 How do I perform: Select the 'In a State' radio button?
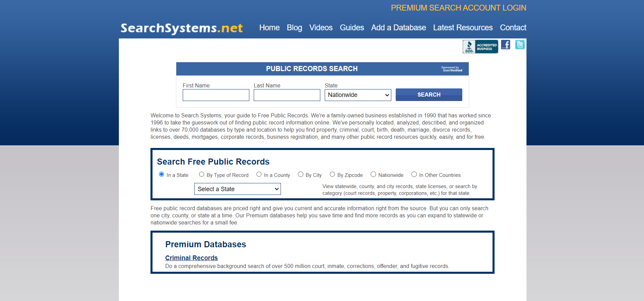pos(162,174)
